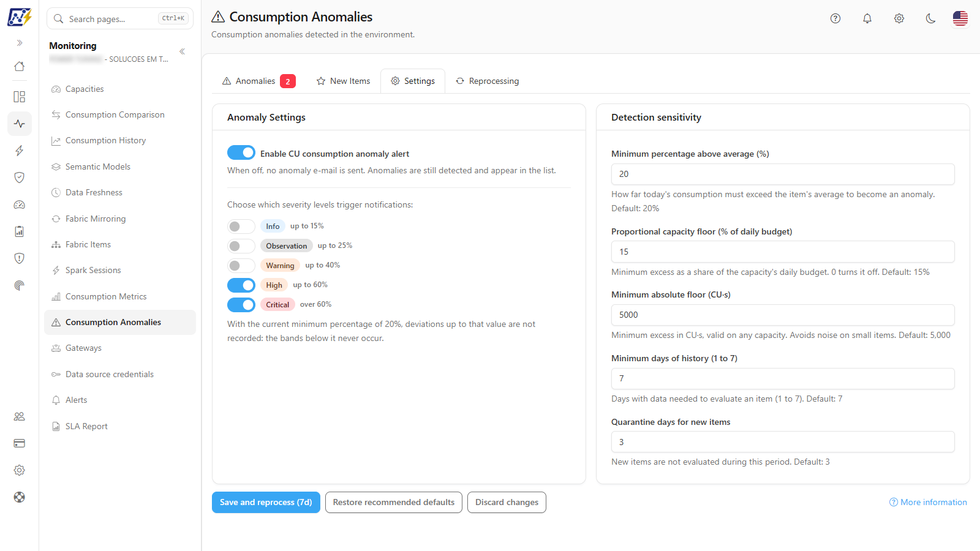The image size is (980, 551).
Task: Open the top-right settings gear icon
Action: pos(899,18)
